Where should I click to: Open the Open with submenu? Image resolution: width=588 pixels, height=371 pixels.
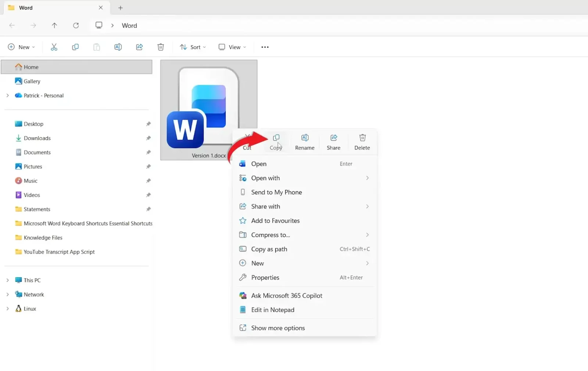pyautogui.click(x=305, y=178)
